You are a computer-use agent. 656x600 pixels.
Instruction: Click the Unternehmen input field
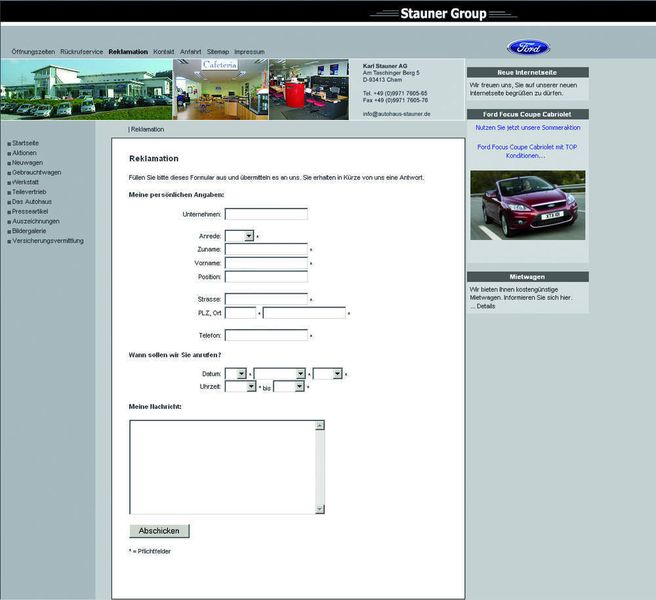coord(266,214)
